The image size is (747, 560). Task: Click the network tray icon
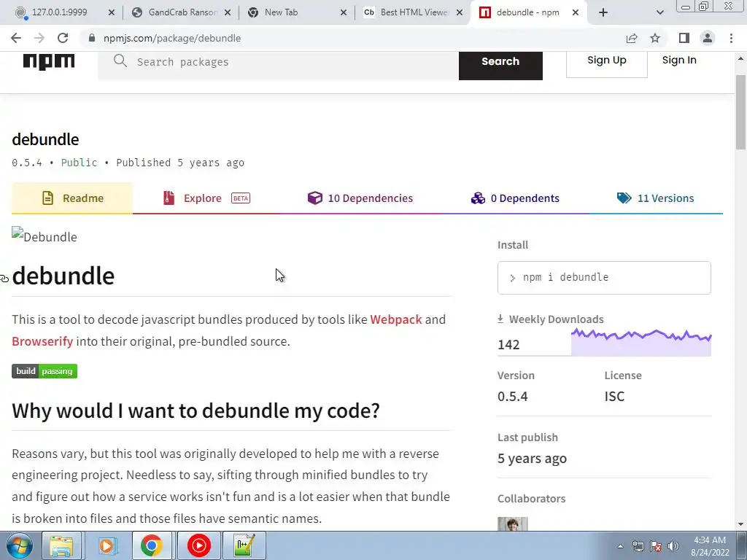638,546
